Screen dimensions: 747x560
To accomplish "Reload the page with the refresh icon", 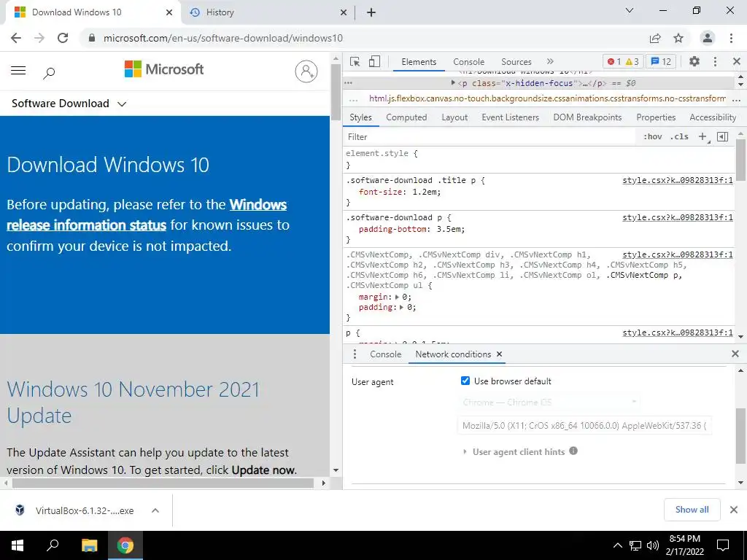I will 63,38.
